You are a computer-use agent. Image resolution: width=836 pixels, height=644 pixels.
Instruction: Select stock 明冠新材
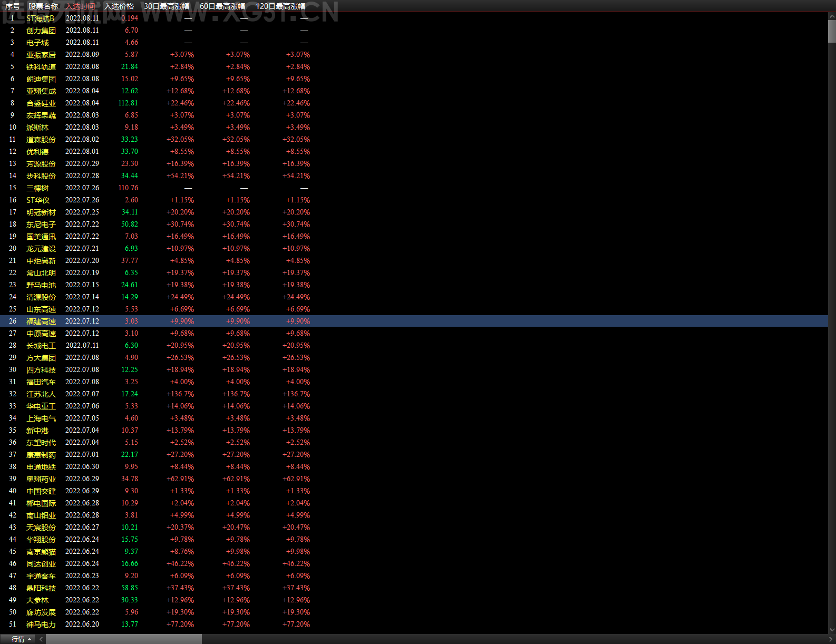click(x=41, y=212)
